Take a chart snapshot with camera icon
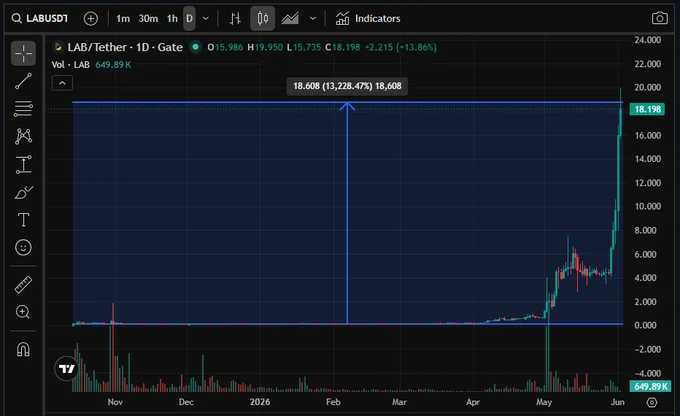 point(660,18)
